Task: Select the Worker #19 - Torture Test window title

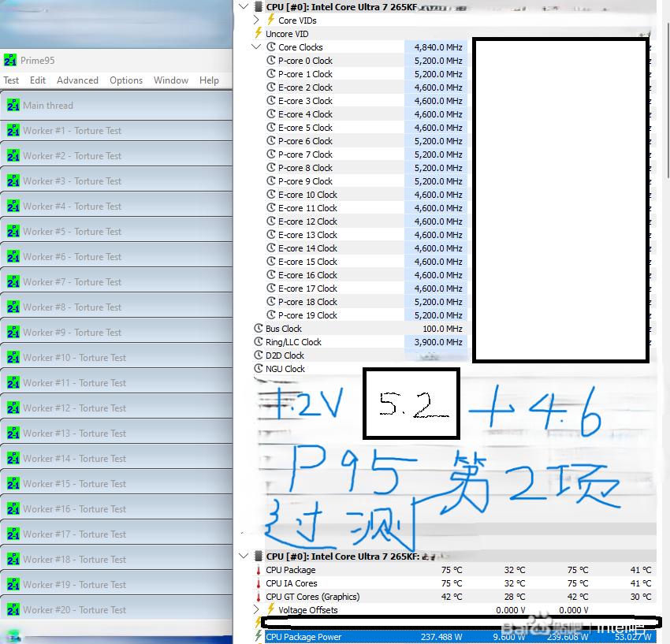Action: (74, 585)
